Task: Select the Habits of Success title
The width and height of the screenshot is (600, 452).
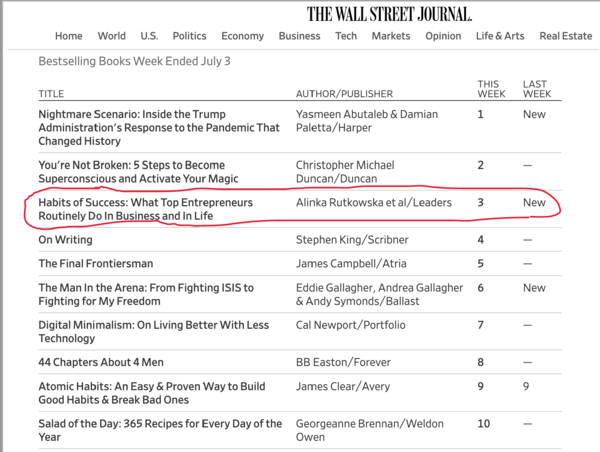Action: click(x=145, y=210)
